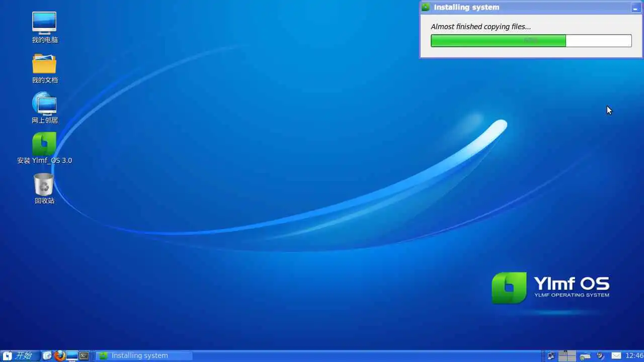Image resolution: width=644 pixels, height=362 pixels.
Task: Click the network connection tray icon
Action: tap(551, 355)
